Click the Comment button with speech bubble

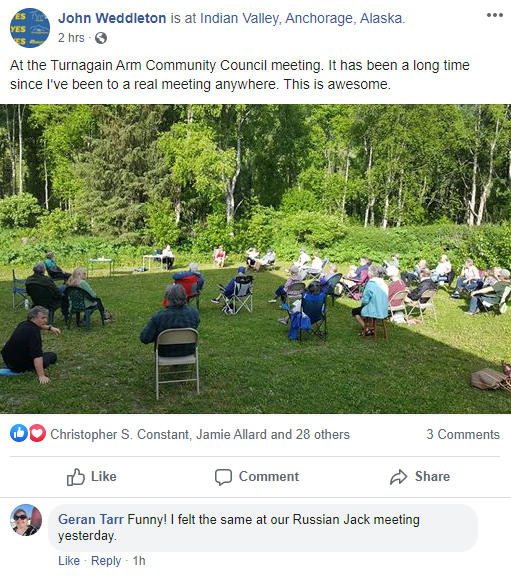point(257,476)
